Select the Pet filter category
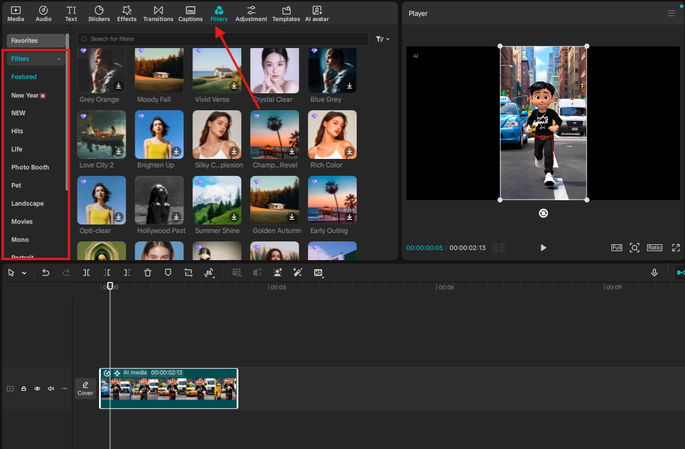Viewport: 685px width, 449px height. 16,186
